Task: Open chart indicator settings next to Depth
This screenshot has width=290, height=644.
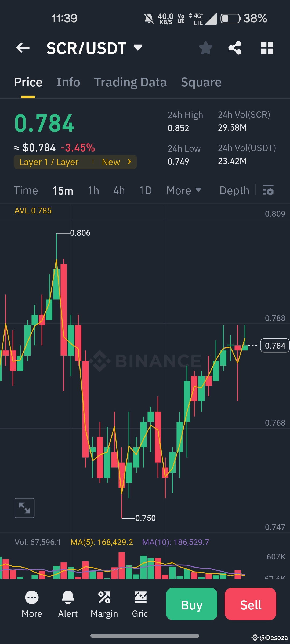Action: tap(268, 190)
